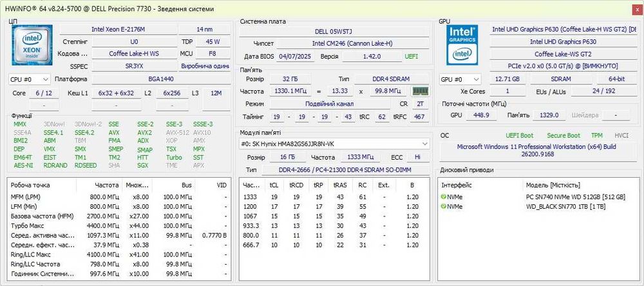Click the 24 / 192 EUs/ALUs value
This screenshot has height=286, width=644.
coord(604,91)
